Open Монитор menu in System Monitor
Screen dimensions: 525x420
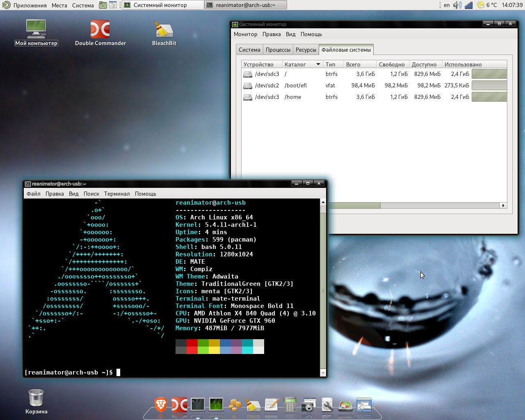click(245, 34)
